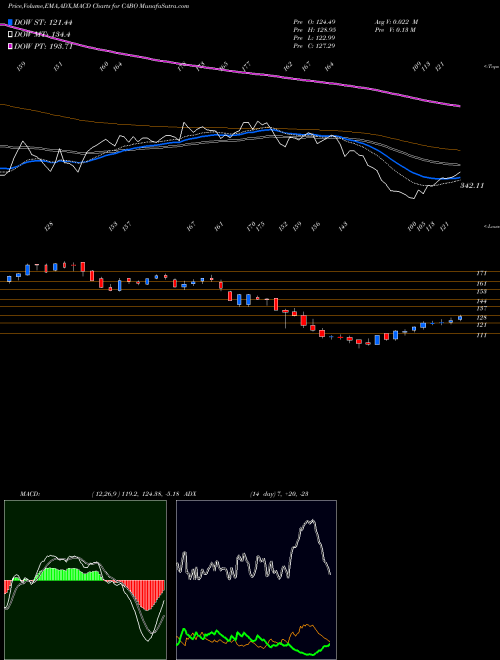Click the long-wick candle in the middle of the price chart
The image size is (500, 660).
286,319
